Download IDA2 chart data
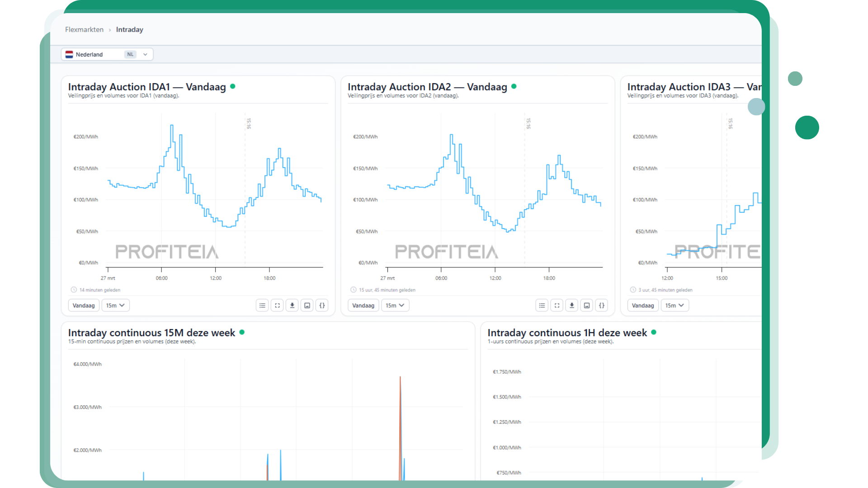The height and width of the screenshot is (488, 868). tap(571, 305)
